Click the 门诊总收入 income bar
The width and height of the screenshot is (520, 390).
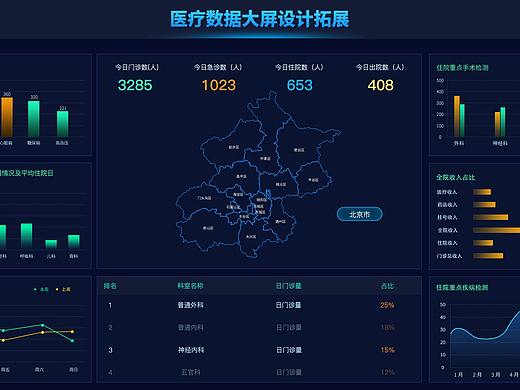pos(488,256)
